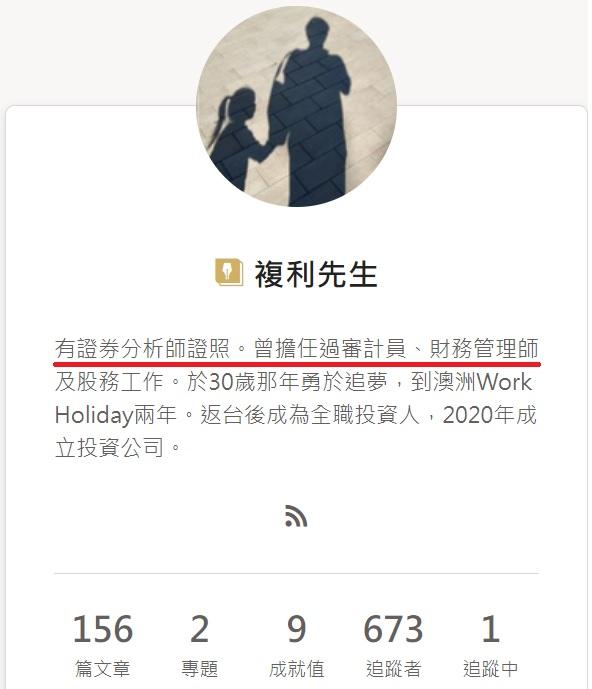
Task: Click the number 9 above 成就值
Action: pyautogui.click(x=297, y=629)
